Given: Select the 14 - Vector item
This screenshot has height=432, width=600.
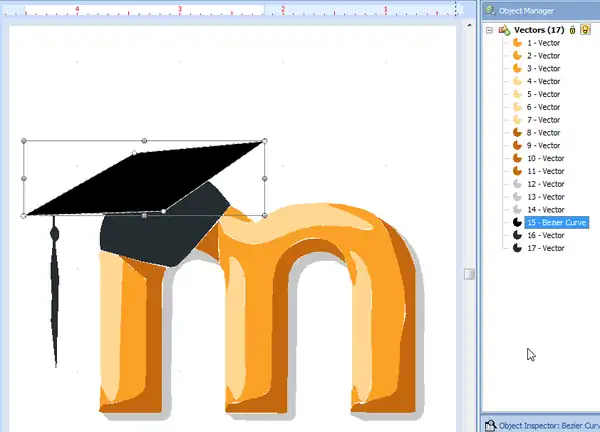Looking at the screenshot, I should (x=545, y=209).
